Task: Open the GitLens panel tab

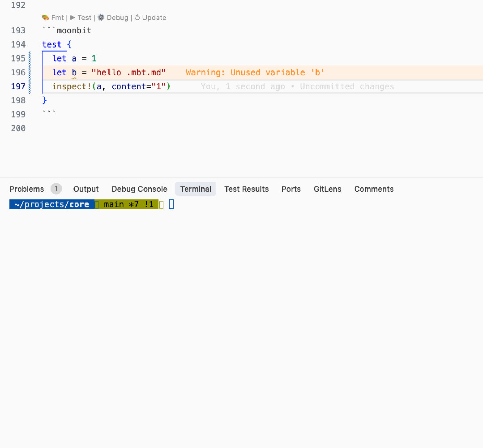Action: 327,189
